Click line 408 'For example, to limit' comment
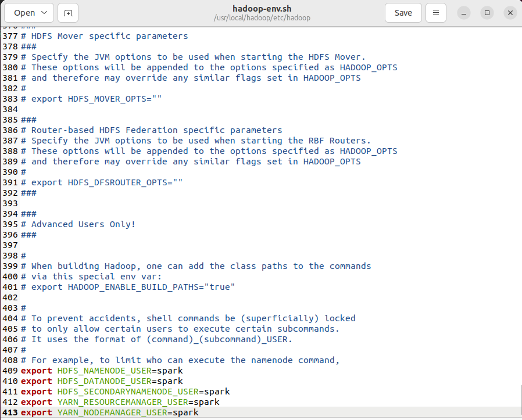 (x=180, y=360)
